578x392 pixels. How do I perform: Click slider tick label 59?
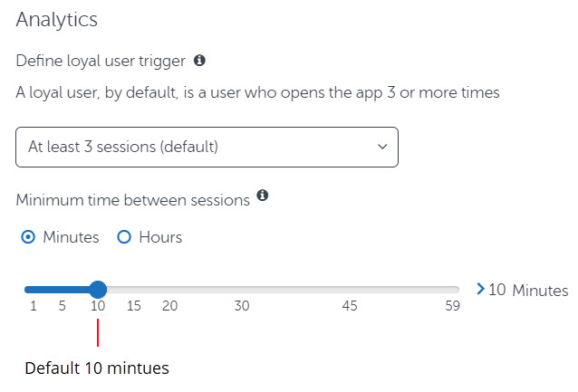pos(452,306)
